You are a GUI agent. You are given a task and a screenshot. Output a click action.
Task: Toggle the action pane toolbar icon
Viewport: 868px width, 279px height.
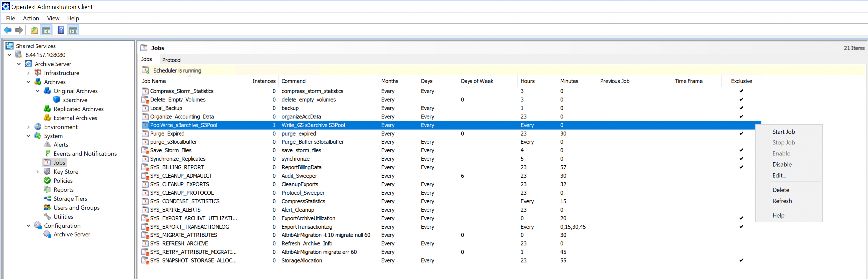pos(73,30)
